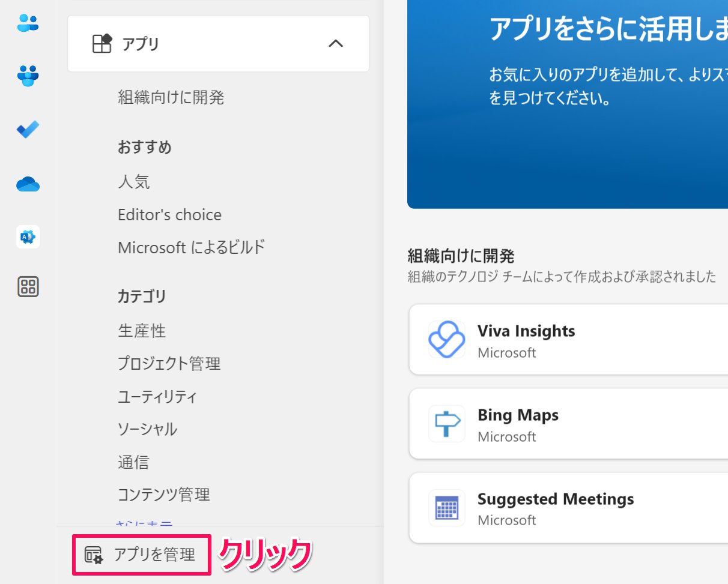Open the More apps grid icon
Screen dimensions: 728x584
(x=28, y=286)
